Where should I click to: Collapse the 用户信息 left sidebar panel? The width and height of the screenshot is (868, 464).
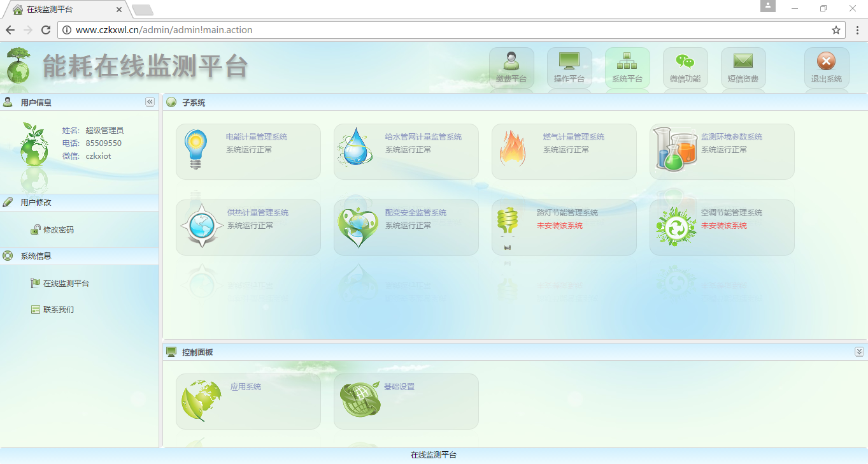[150, 102]
